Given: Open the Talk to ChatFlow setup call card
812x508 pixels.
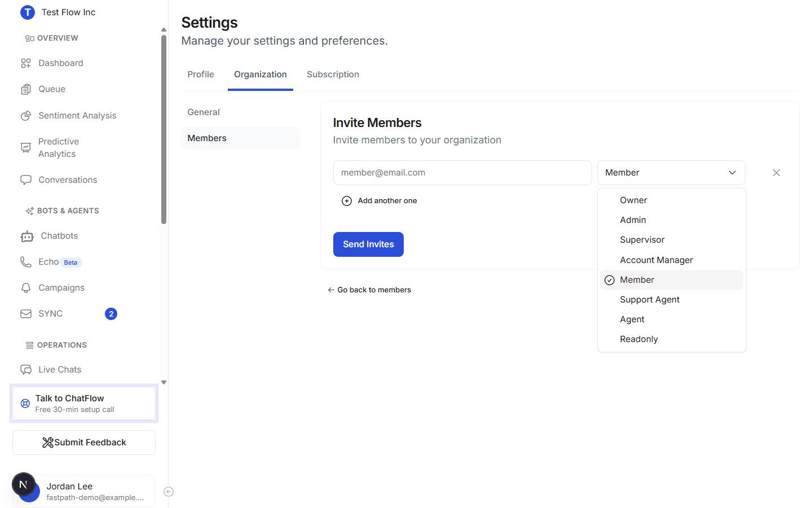Looking at the screenshot, I should tap(84, 404).
